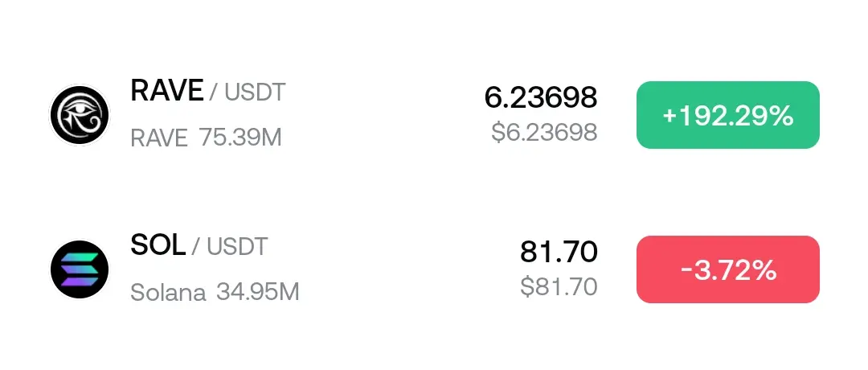Click the RAVE eye logo icon

click(x=80, y=115)
